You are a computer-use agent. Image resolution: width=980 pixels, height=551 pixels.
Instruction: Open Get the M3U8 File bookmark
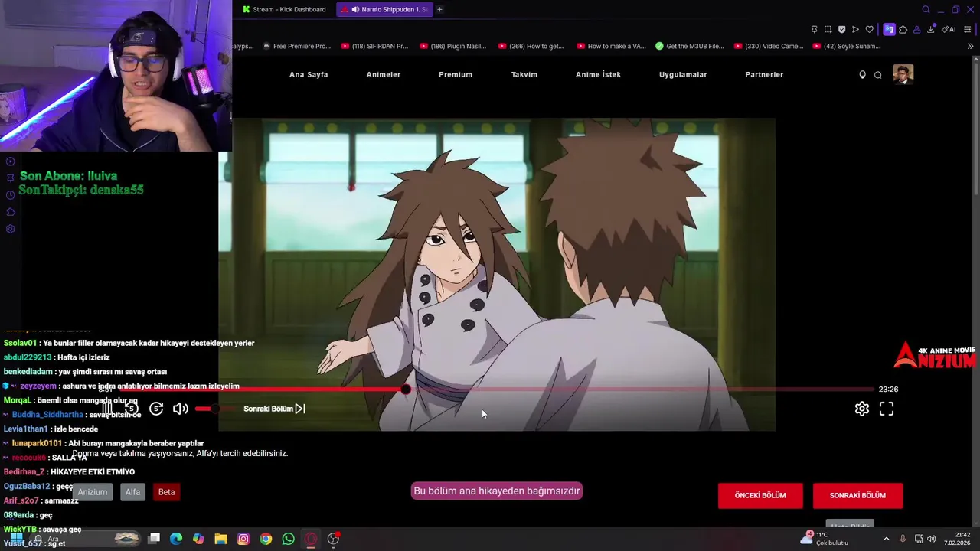(690, 46)
